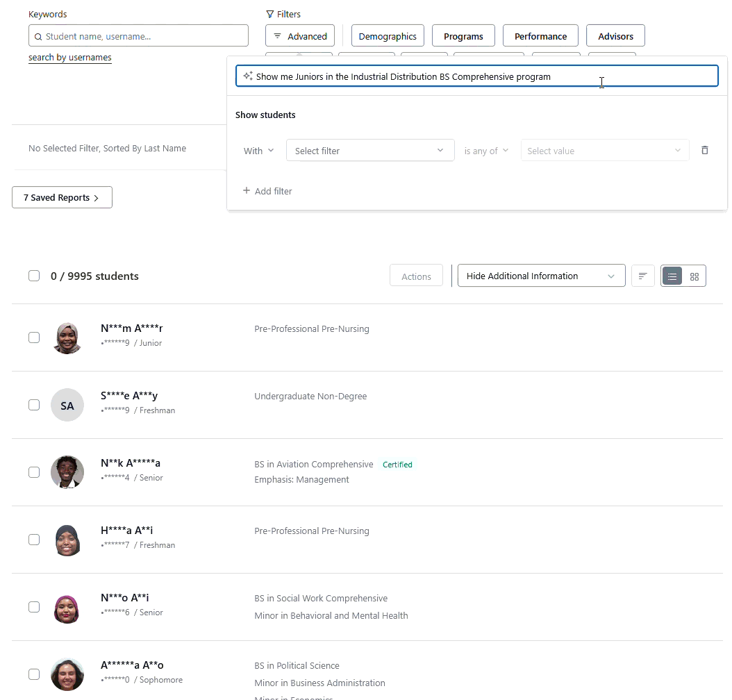Click the plus icon next to Add filter
This screenshot has height=700, width=732.
click(x=247, y=190)
